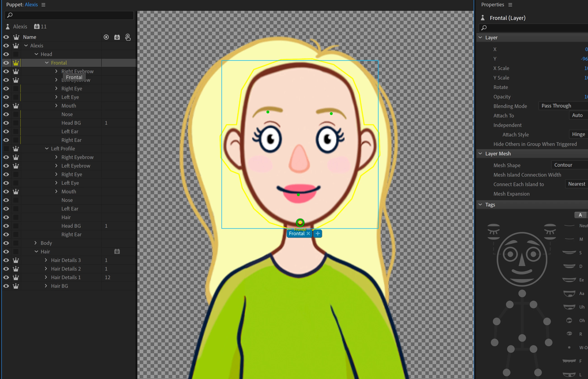Select the Head BG layer under Frontal
This screenshot has width=588, height=379.
click(x=71, y=123)
